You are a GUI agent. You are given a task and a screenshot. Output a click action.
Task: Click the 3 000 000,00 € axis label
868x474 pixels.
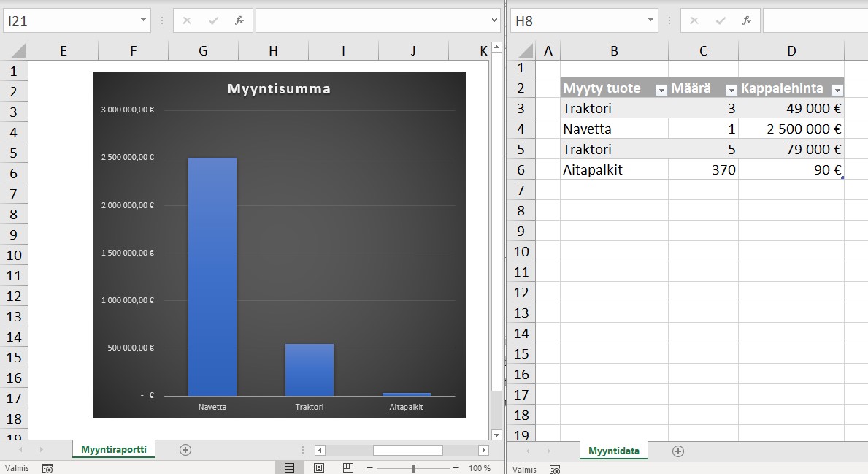tap(127, 110)
